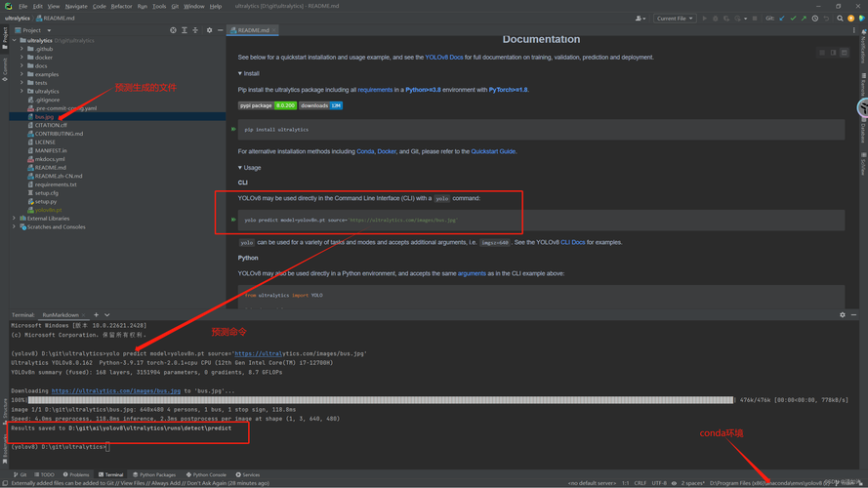Click the Git push arrow icon
The width and height of the screenshot is (868, 488).
click(x=804, y=19)
